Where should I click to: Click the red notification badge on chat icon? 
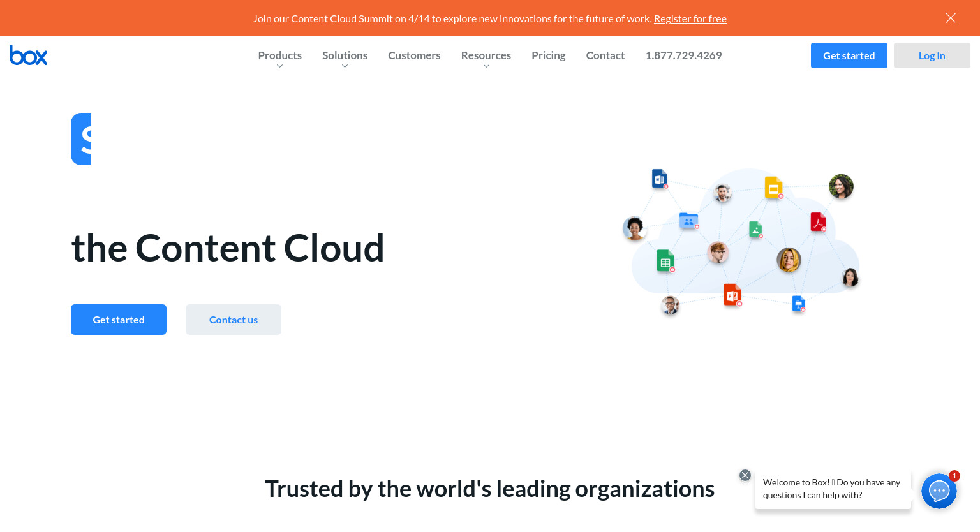[x=954, y=476]
